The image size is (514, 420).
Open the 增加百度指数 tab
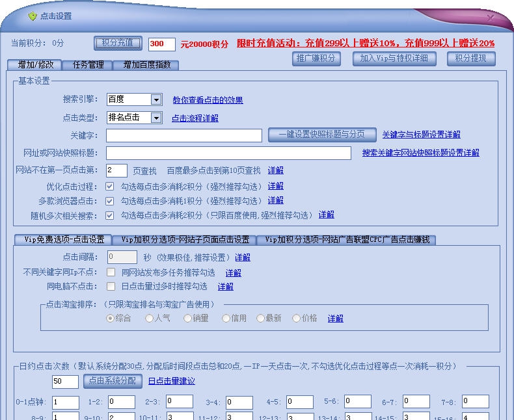pos(146,65)
